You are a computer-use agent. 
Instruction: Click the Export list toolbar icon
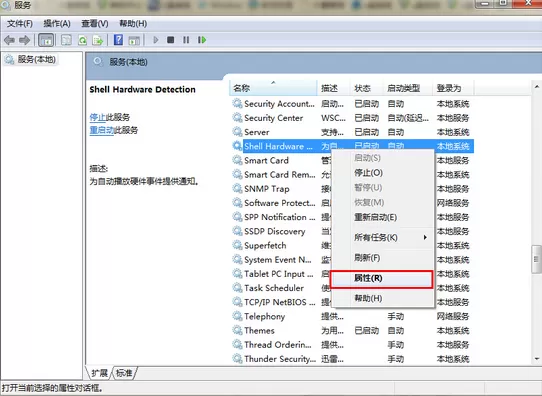(x=98, y=40)
